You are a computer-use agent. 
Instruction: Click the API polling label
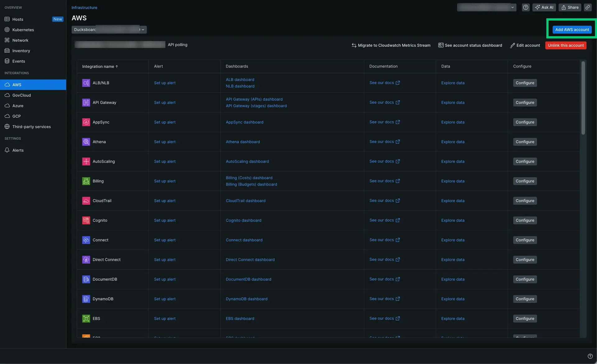(178, 45)
